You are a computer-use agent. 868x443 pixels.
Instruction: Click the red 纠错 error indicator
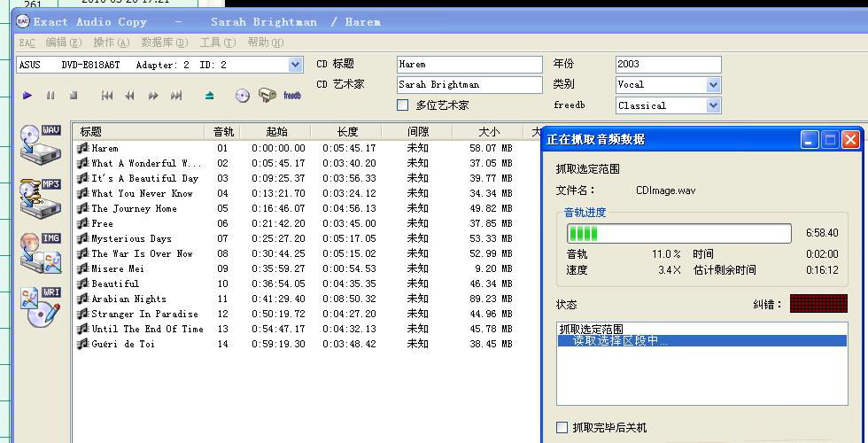point(818,303)
